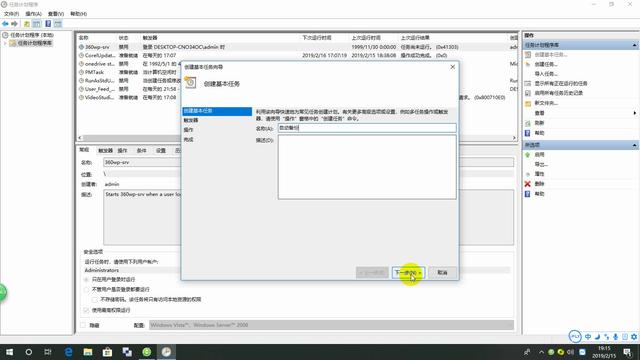This screenshot has height=360, width=640.
Task: Click the properties icon in the selected item section
Action: click(527, 174)
